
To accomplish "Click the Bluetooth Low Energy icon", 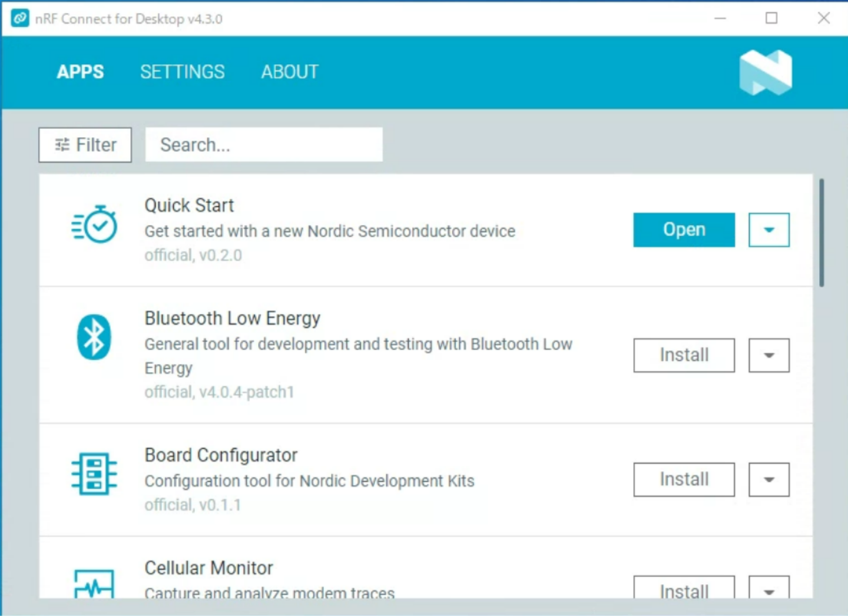I will point(94,337).
